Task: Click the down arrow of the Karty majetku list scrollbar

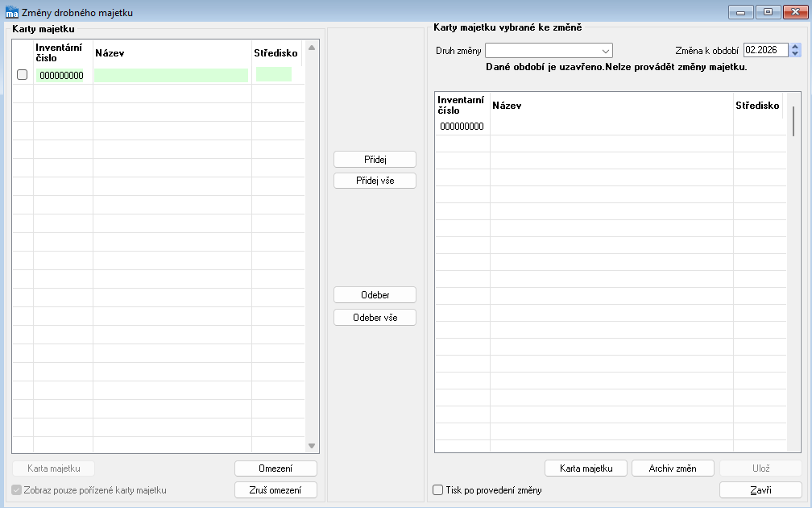Action: click(312, 446)
